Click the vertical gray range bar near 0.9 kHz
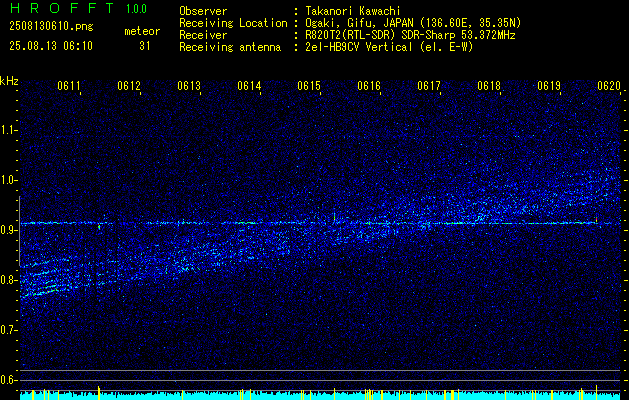Viewport: 629px width, 400px height. pyautogui.click(x=20, y=231)
